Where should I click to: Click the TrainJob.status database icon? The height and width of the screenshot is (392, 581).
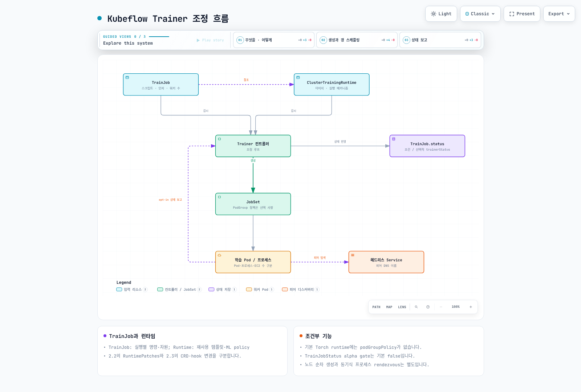click(x=394, y=139)
